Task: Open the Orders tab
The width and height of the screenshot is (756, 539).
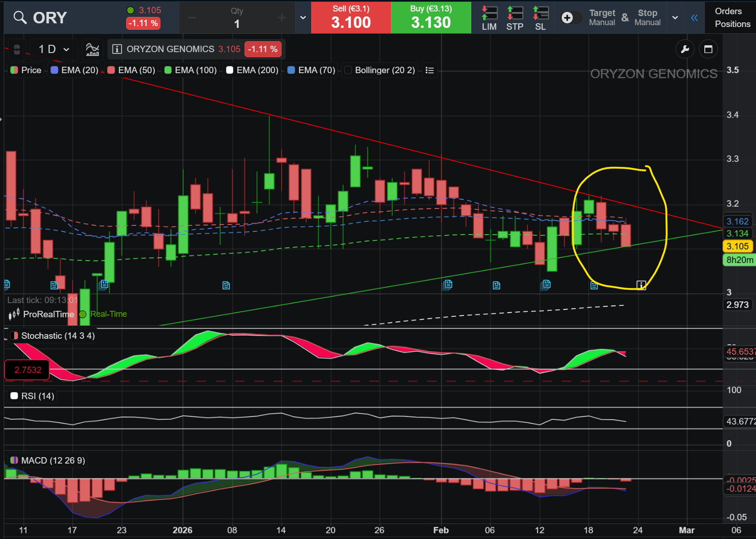Action: click(728, 11)
